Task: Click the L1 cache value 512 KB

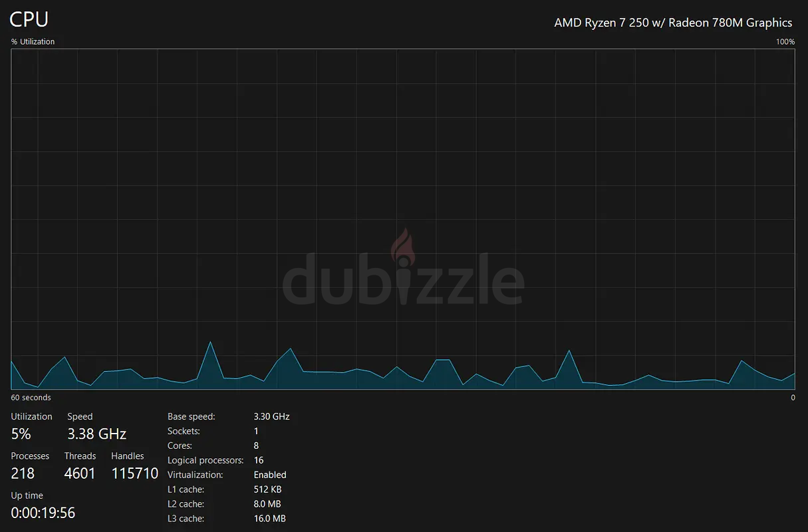Action: click(x=267, y=489)
